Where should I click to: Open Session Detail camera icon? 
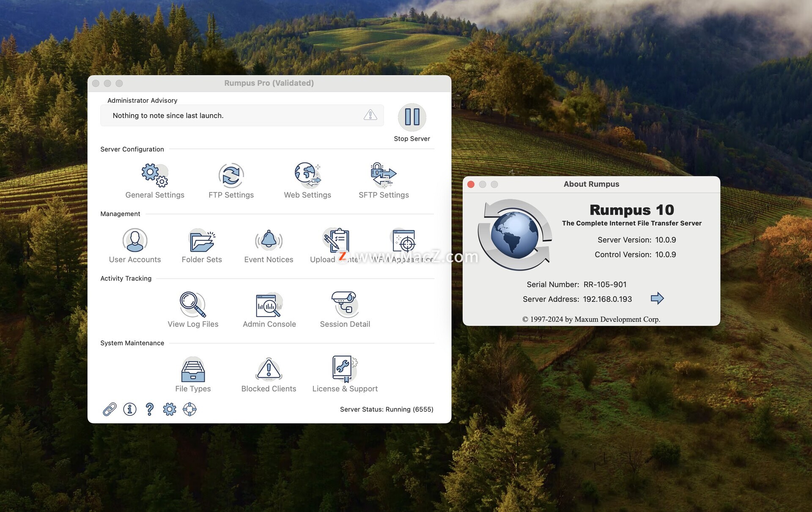[x=345, y=304]
